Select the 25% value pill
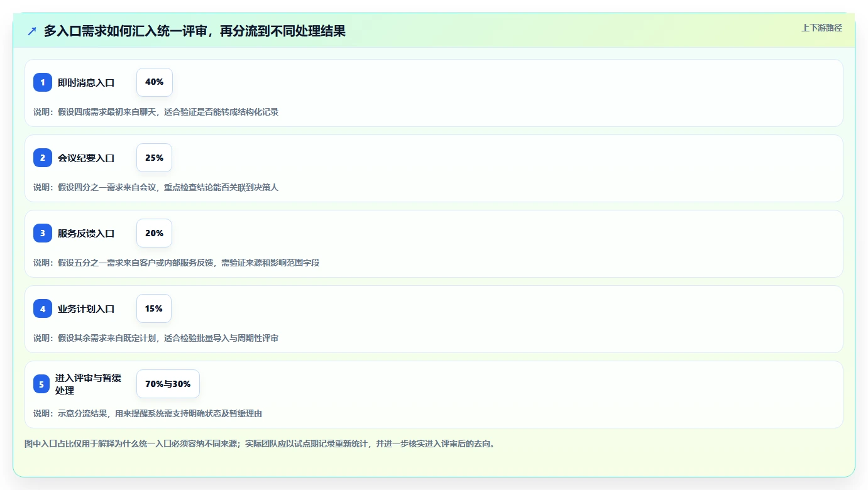 point(154,158)
